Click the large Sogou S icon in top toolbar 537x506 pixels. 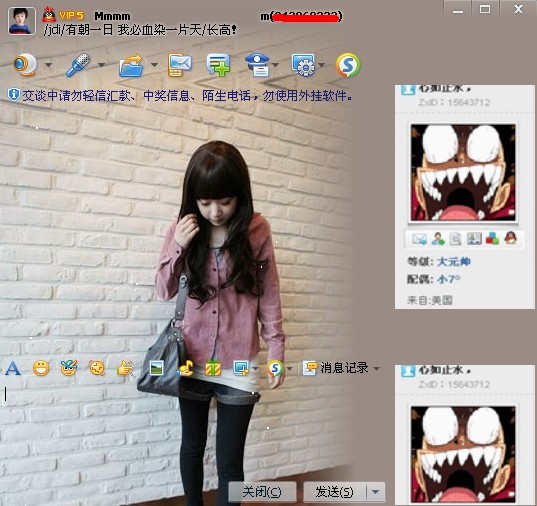coord(348,65)
